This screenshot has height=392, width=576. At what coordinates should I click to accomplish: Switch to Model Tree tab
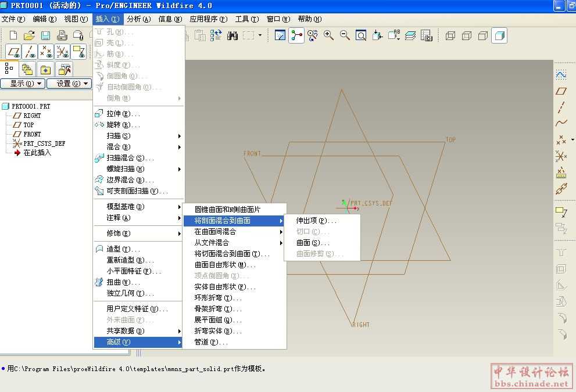(9, 69)
